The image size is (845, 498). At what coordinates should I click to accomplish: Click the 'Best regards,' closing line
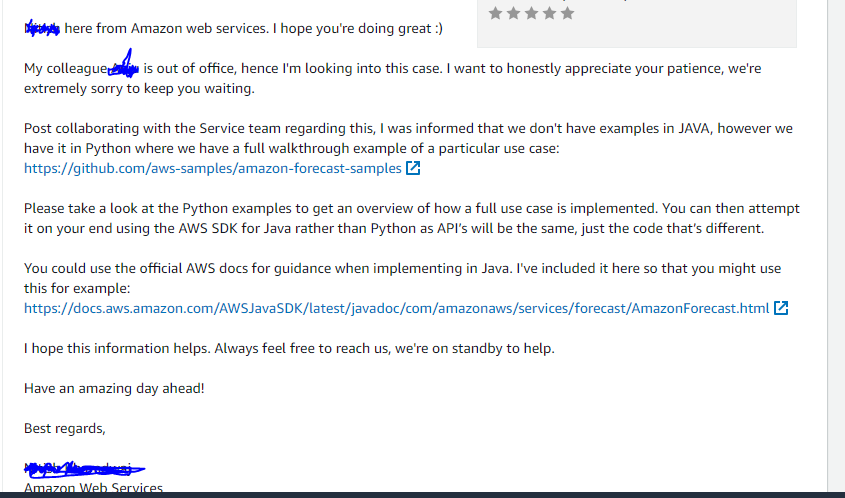pyautogui.click(x=64, y=428)
